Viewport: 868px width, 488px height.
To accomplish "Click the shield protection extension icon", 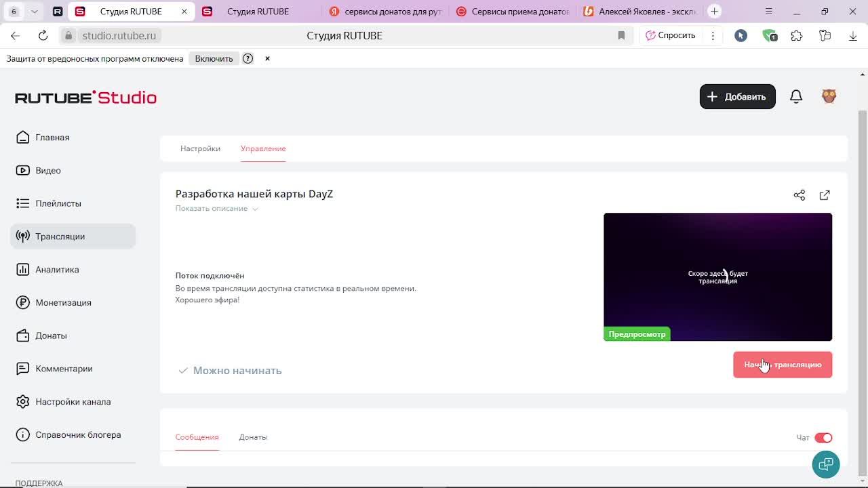I will [770, 35].
